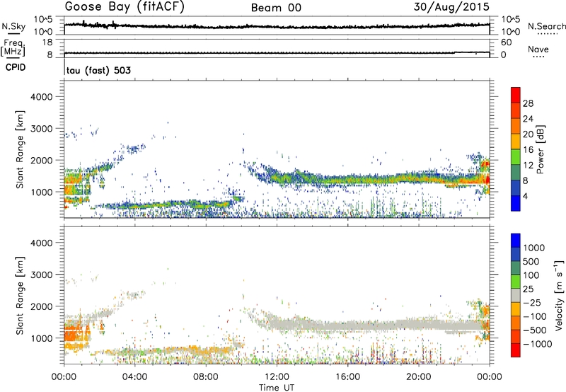Pick the red bottom segment of Velocity color bar
This screenshot has height=392, width=566.
tap(516, 350)
